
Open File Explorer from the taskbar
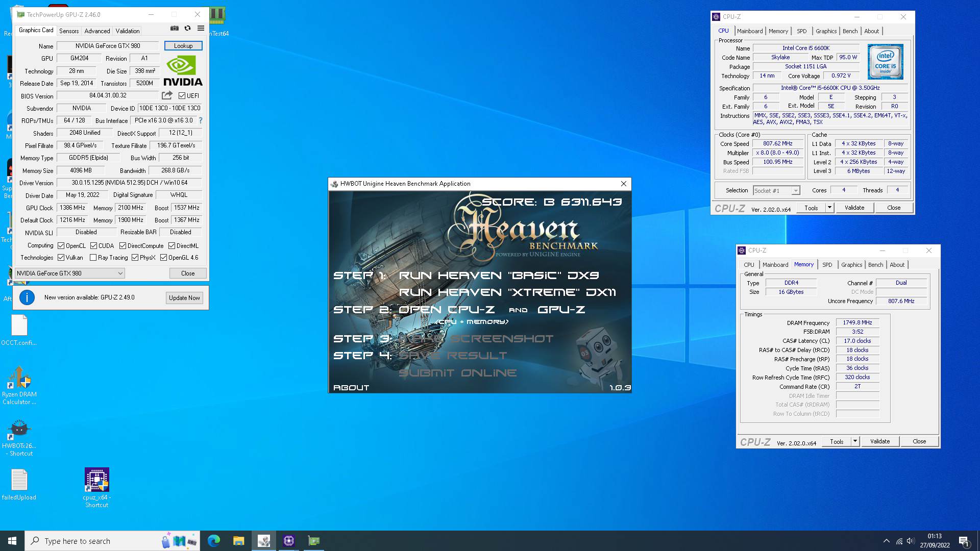[x=238, y=541]
